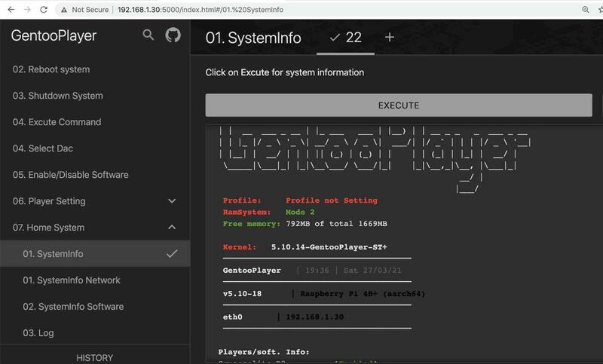Image resolution: width=603 pixels, height=364 pixels.
Task: Select 04. Excute Command in sidebar
Action: [x=57, y=122]
